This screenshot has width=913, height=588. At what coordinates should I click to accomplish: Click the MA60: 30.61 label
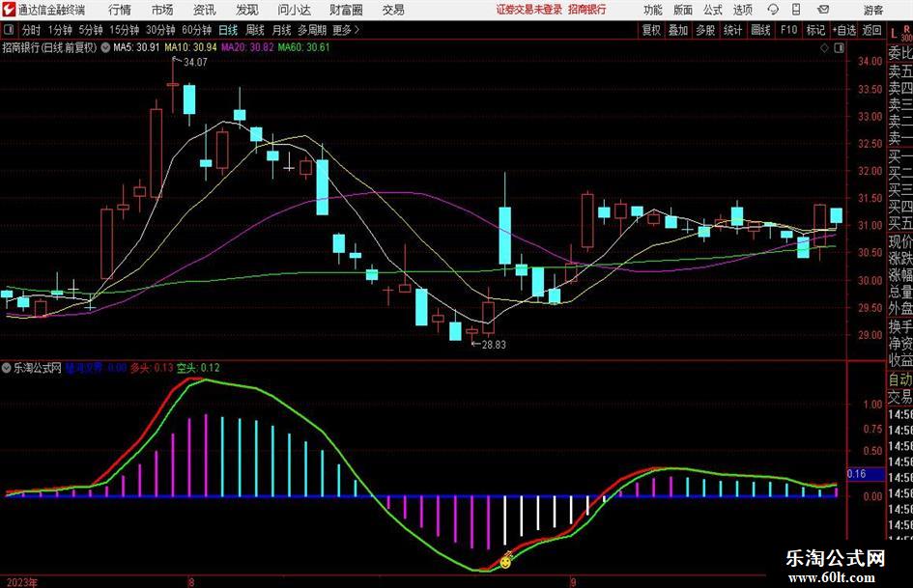(304, 47)
